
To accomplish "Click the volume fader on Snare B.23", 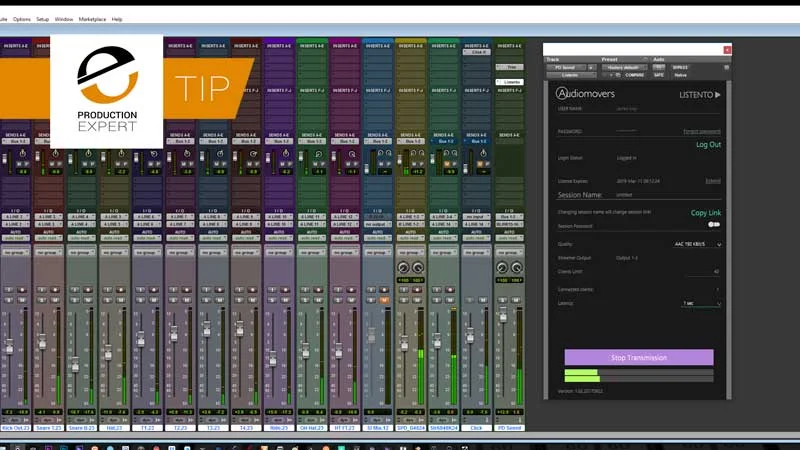I will [x=75, y=364].
